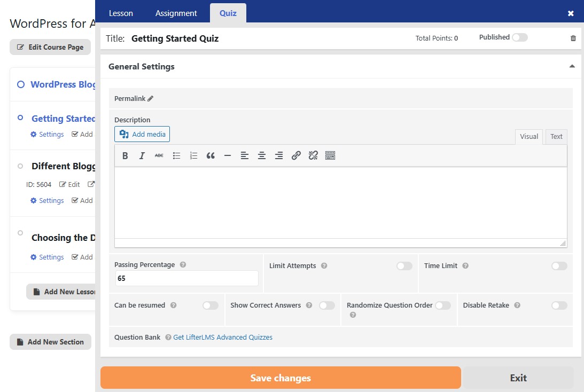Screen dimensions: 584x392
Task: Click Add New Lesson button
Action: (x=61, y=292)
